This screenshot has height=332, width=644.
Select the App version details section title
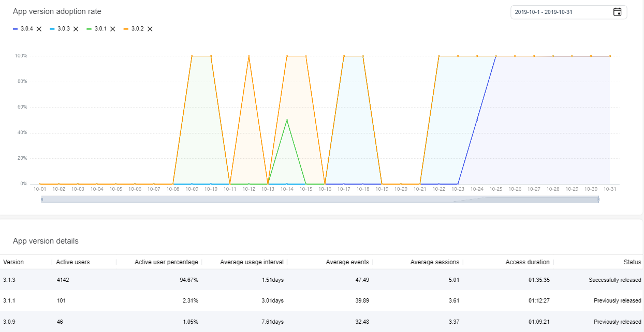[x=45, y=241]
